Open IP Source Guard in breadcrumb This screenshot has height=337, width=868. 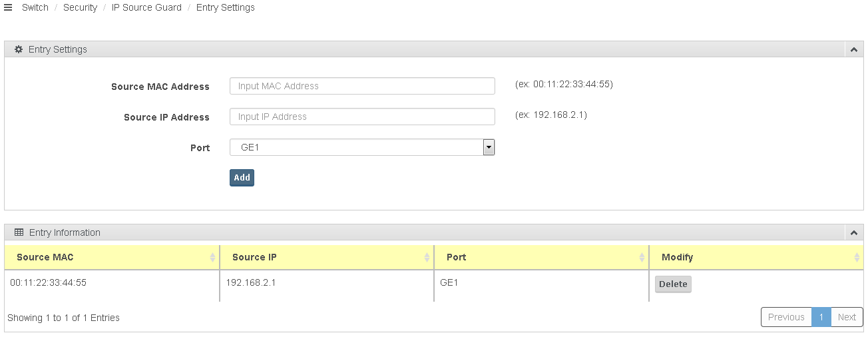tap(146, 7)
